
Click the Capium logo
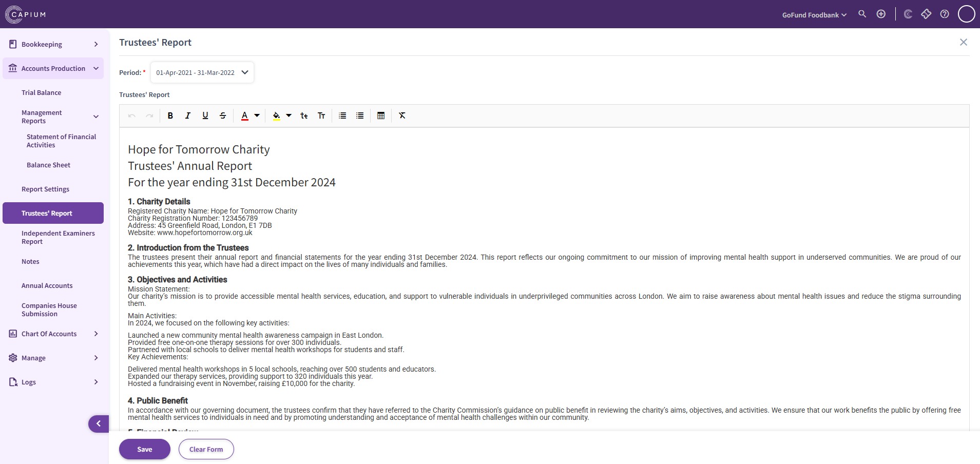26,14
